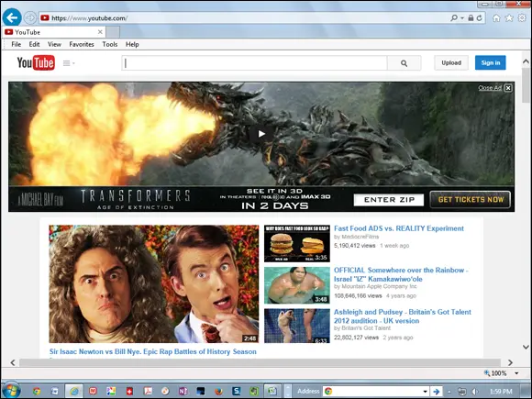532x399 pixels.
Task: Open the Edit menu
Action: point(34,44)
